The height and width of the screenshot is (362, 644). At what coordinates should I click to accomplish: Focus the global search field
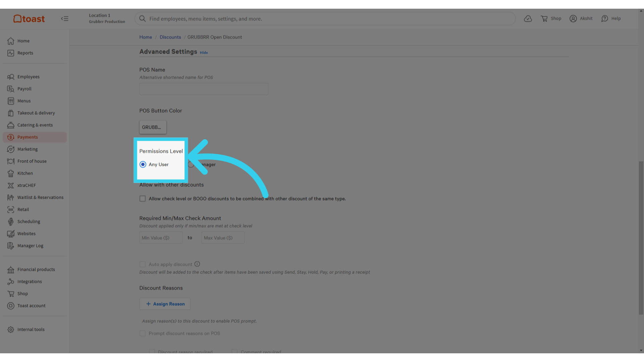[x=325, y=19]
